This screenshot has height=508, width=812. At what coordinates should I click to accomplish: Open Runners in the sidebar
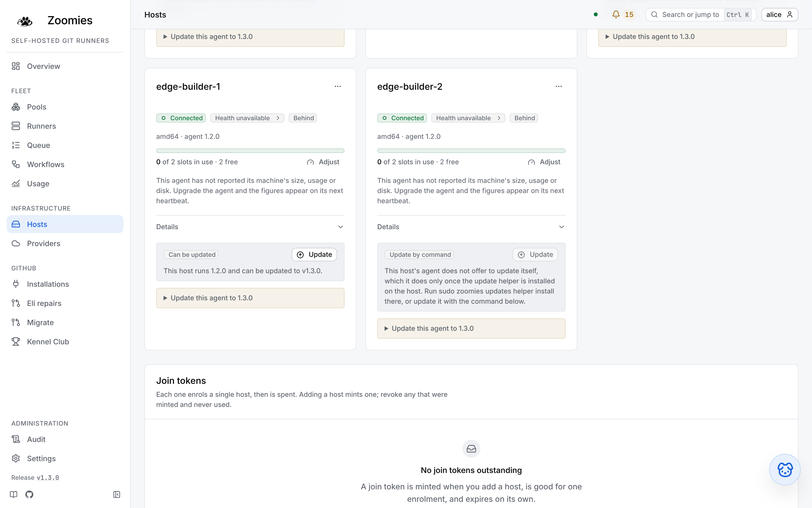65,126
